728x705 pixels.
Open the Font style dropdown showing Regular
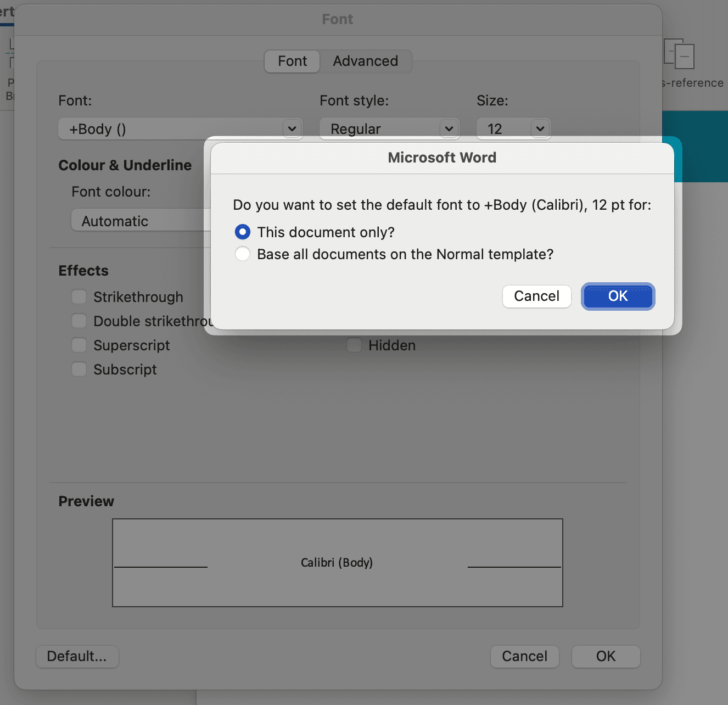click(x=449, y=128)
